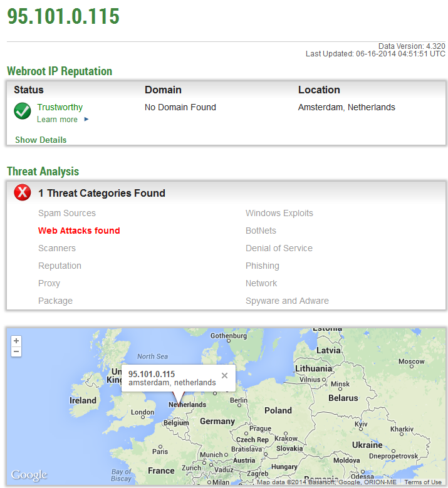Select Reputation threat category
This screenshot has height=488, width=448.
60,266
